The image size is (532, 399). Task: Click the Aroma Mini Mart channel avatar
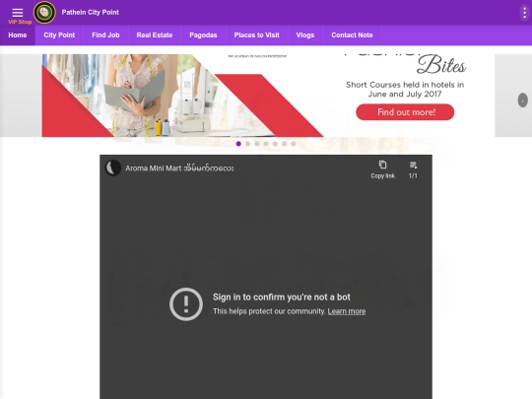(x=113, y=167)
